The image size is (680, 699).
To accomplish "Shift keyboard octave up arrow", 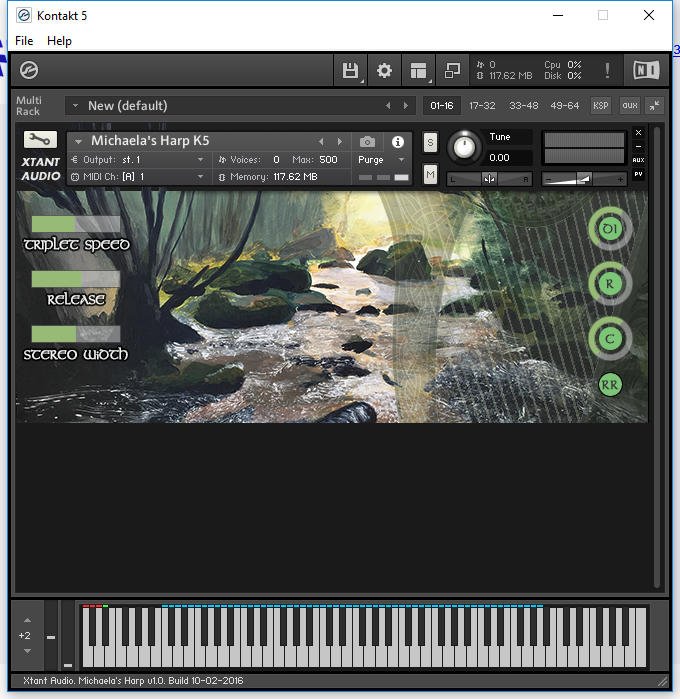I will click(27, 620).
